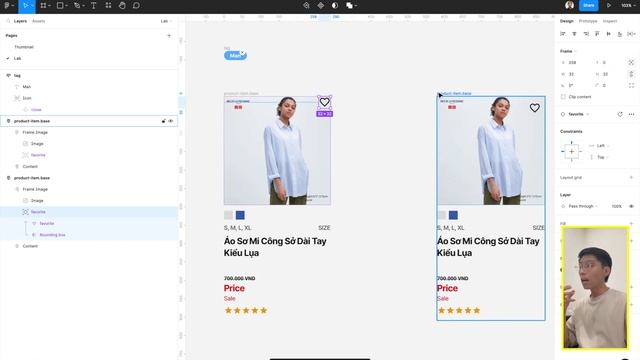Screen dimensions: 640x360
Task: Click the align bottom icon
Action: point(620,34)
